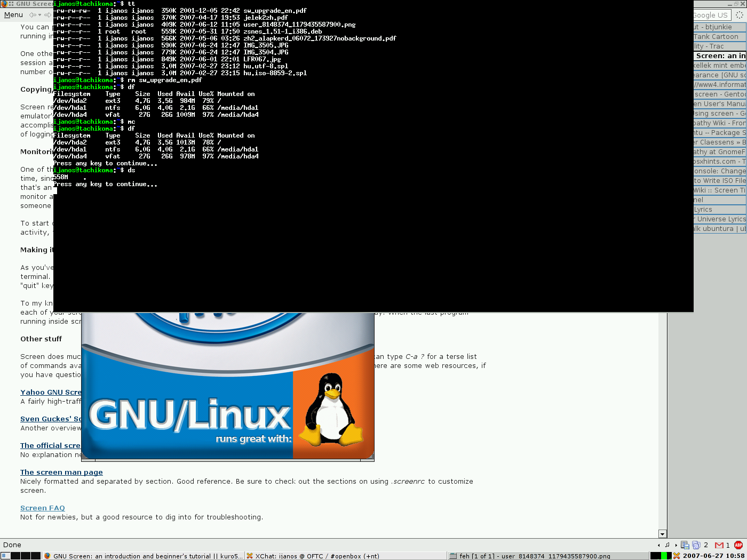The width and height of the screenshot is (747, 560).
Task: Click the scrollbar down arrow
Action: 662,534
